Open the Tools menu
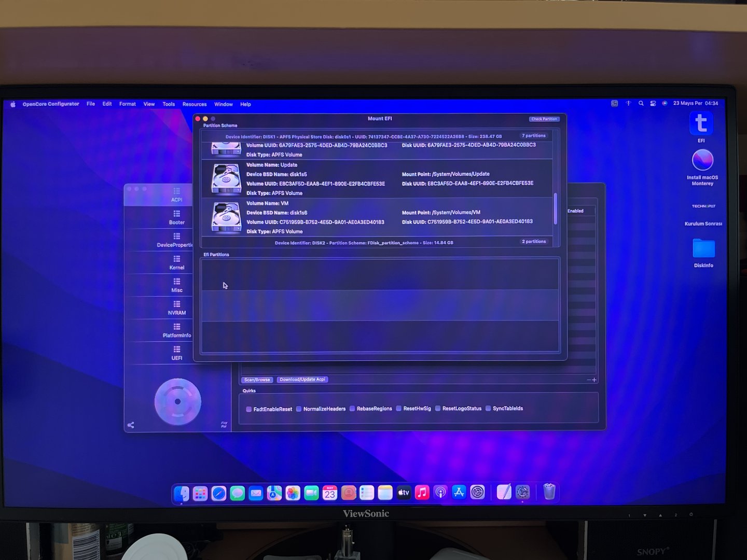Screen dimensions: 747x560 pos(169,104)
